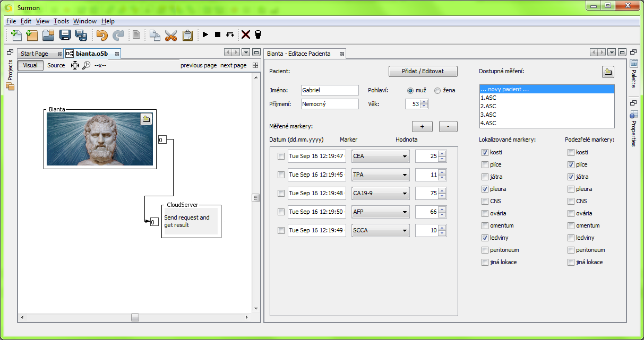Close the Bianta - Editace Pacienta tab
Screen dimensions: 644x340
(x=342, y=54)
